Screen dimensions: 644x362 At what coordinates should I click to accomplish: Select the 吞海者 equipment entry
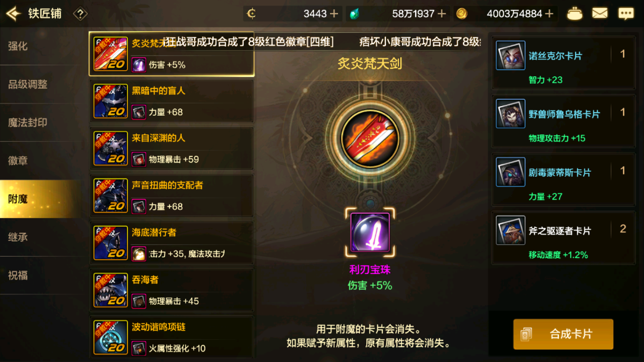click(172, 290)
